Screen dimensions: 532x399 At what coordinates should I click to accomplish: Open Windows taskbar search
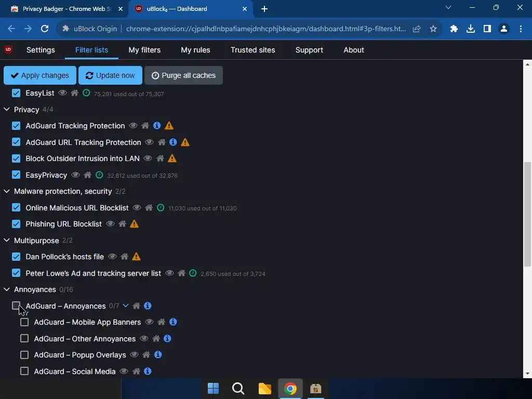pos(238,388)
